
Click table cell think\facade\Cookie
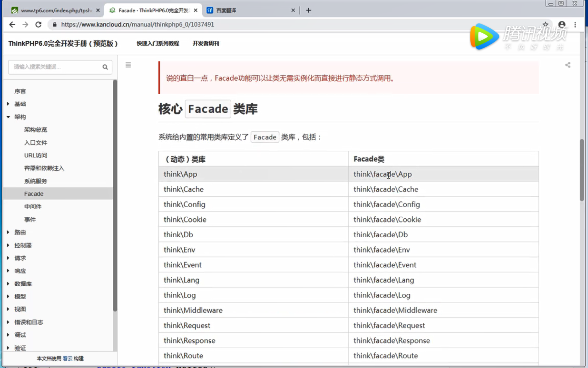pyautogui.click(x=443, y=219)
